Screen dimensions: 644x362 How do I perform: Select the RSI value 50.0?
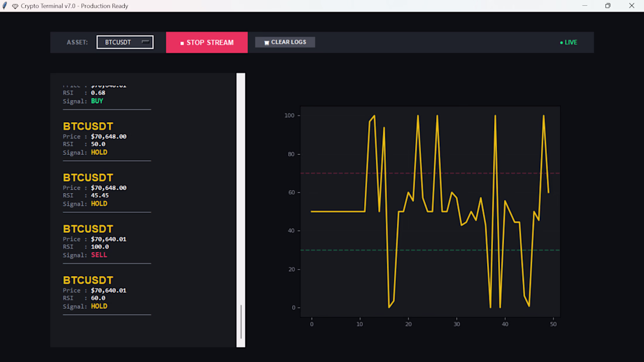[x=98, y=144]
